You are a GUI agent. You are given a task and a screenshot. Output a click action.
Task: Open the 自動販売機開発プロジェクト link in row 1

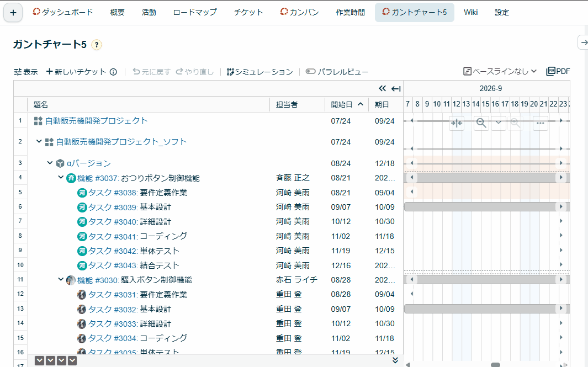[x=97, y=121]
